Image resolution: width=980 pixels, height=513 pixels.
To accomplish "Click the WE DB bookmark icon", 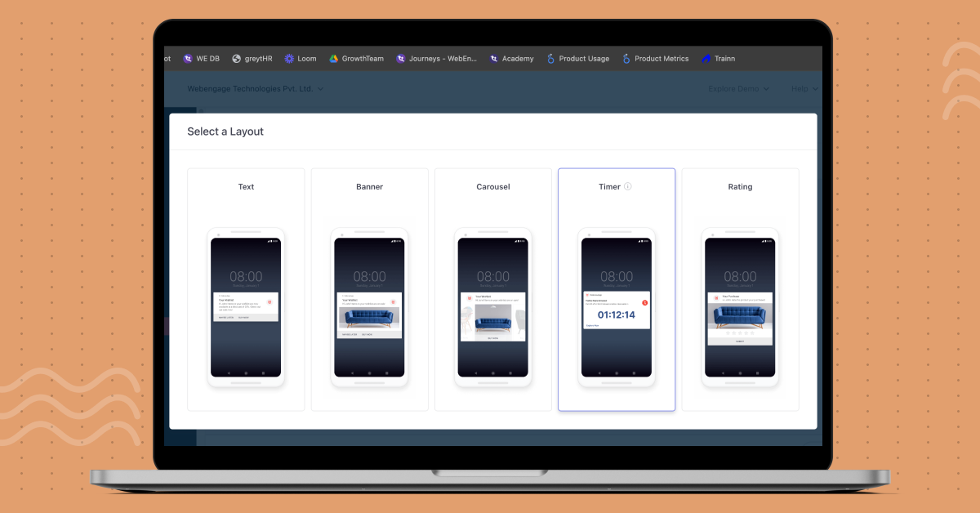I will coord(189,59).
